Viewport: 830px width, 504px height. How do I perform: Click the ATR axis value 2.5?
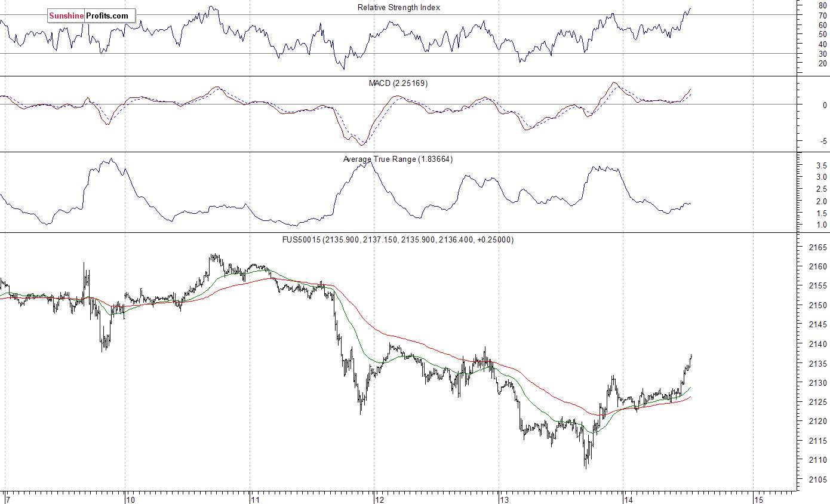822,189
